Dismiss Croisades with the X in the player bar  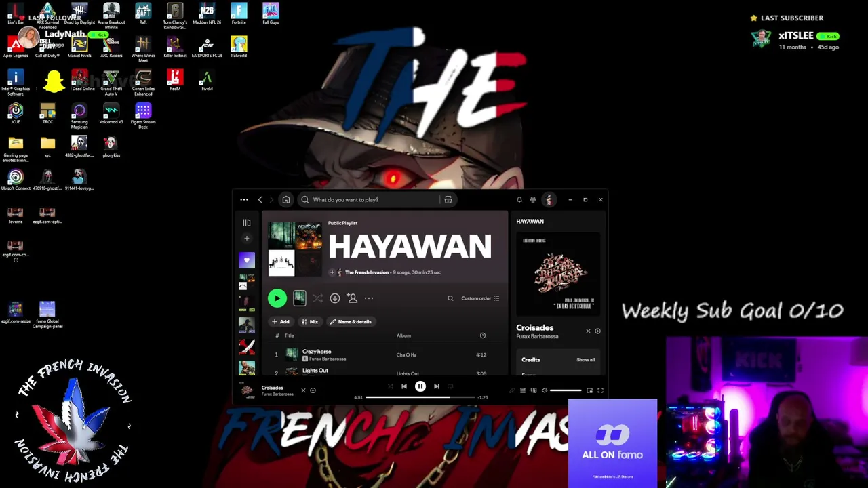coord(303,390)
